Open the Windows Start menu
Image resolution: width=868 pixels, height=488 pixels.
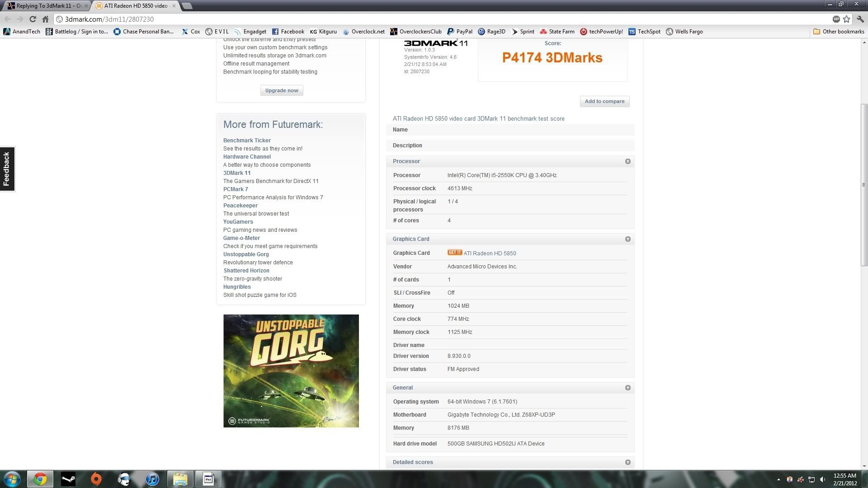coord(12,479)
